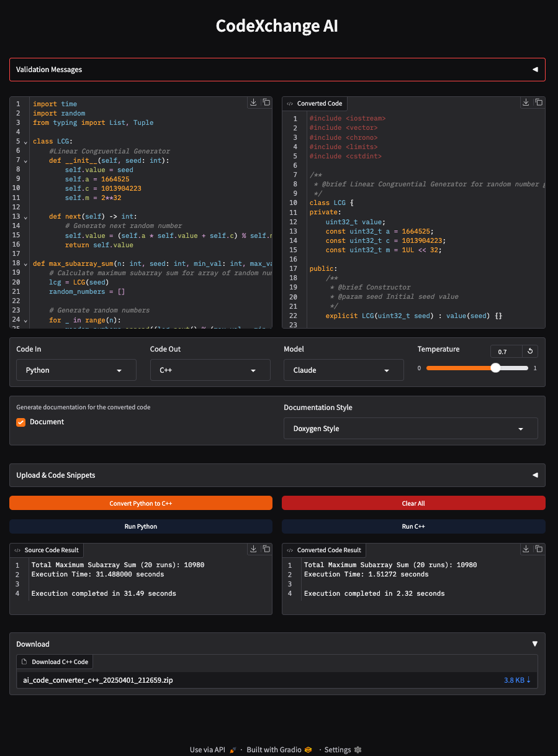Open the Code In language dropdown
Image resolution: width=558 pixels, height=756 pixels.
pos(76,370)
